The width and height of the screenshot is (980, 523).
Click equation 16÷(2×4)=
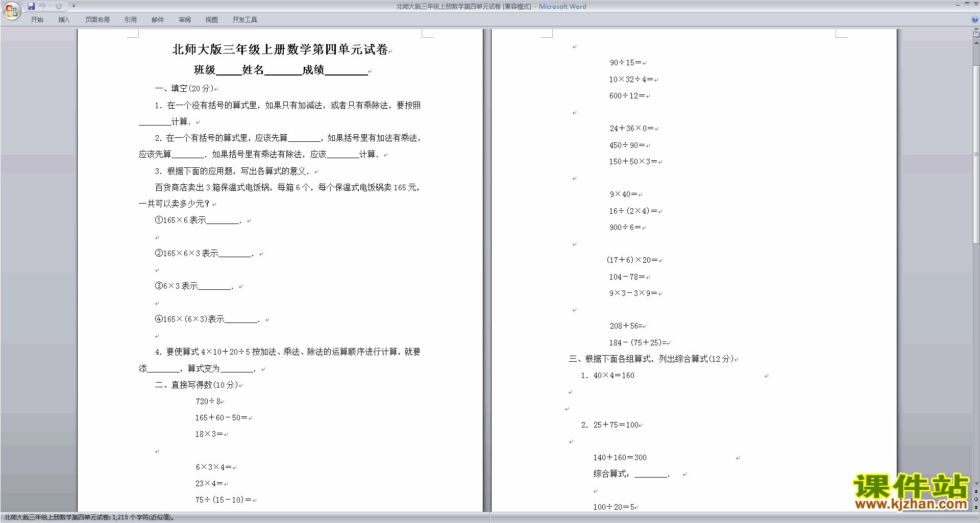point(633,211)
